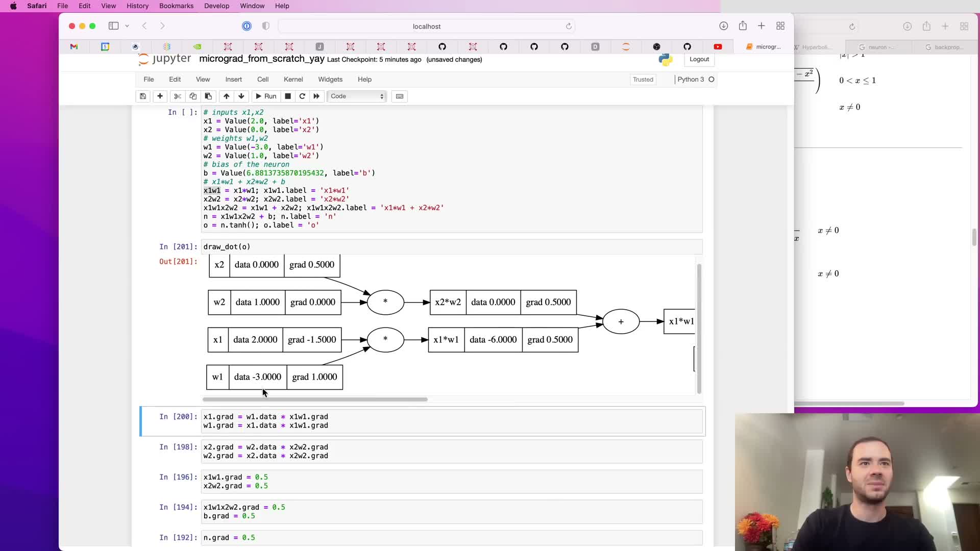
Task: Click the Logout button
Action: click(699, 59)
